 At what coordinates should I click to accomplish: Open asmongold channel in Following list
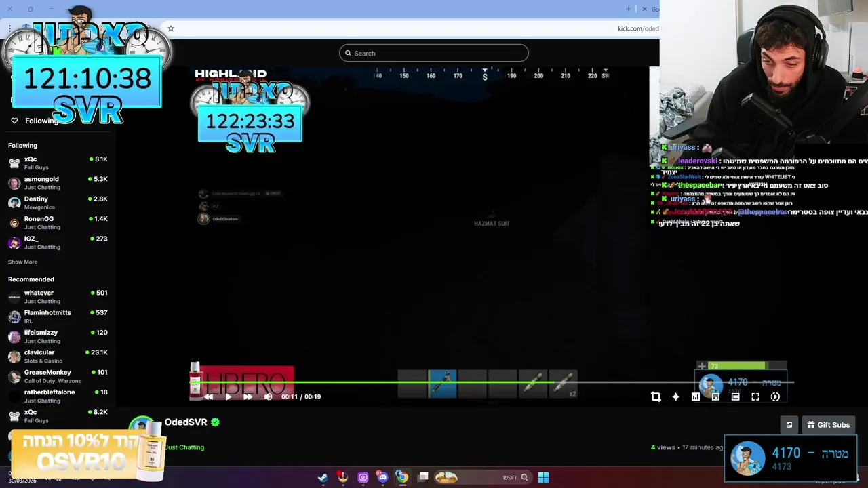tap(58, 183)
